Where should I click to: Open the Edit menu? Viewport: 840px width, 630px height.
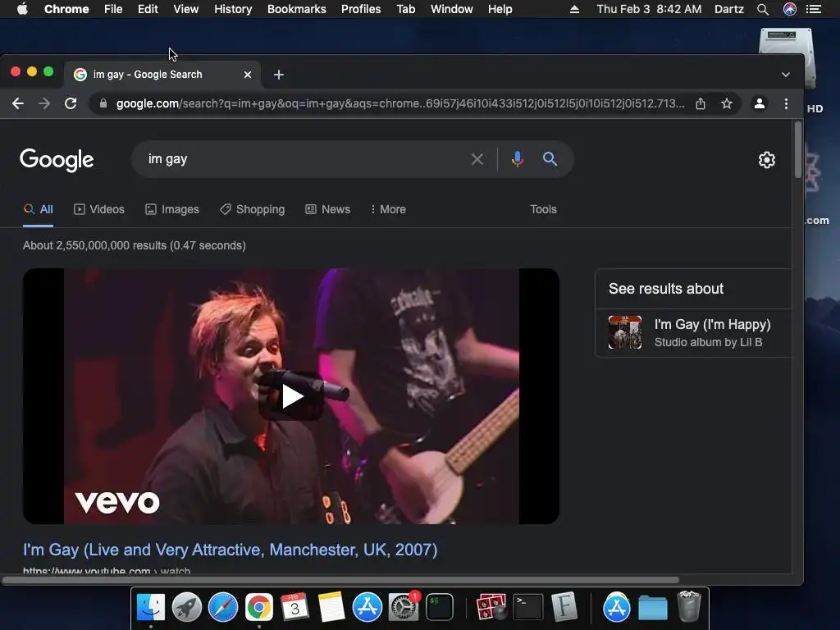pos(148,9)
